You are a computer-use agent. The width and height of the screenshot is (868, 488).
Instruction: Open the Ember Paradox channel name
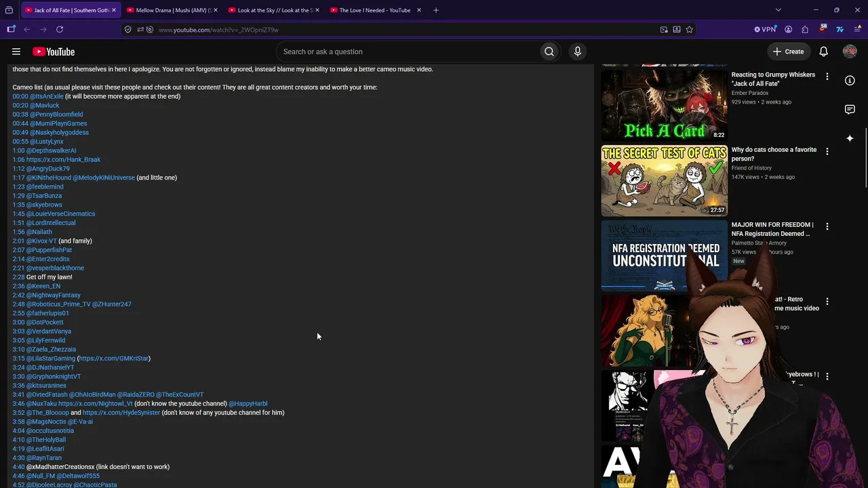point(750,93)
